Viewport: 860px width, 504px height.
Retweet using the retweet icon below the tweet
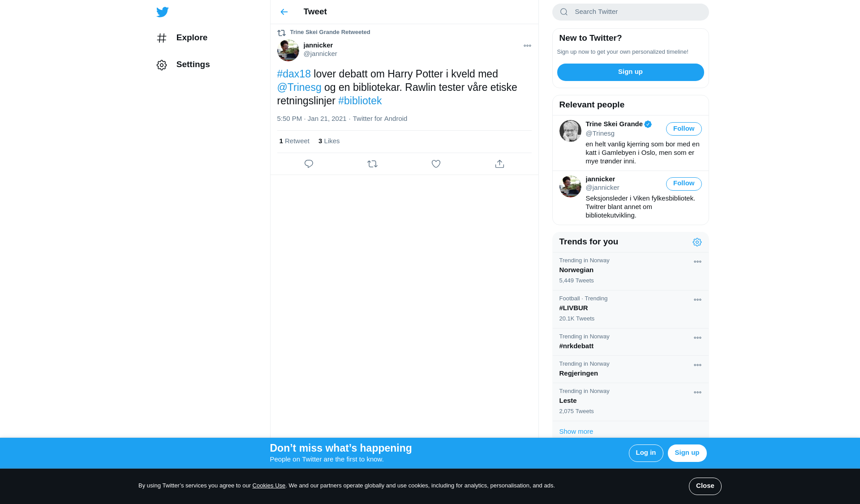(x=372, y=164)
